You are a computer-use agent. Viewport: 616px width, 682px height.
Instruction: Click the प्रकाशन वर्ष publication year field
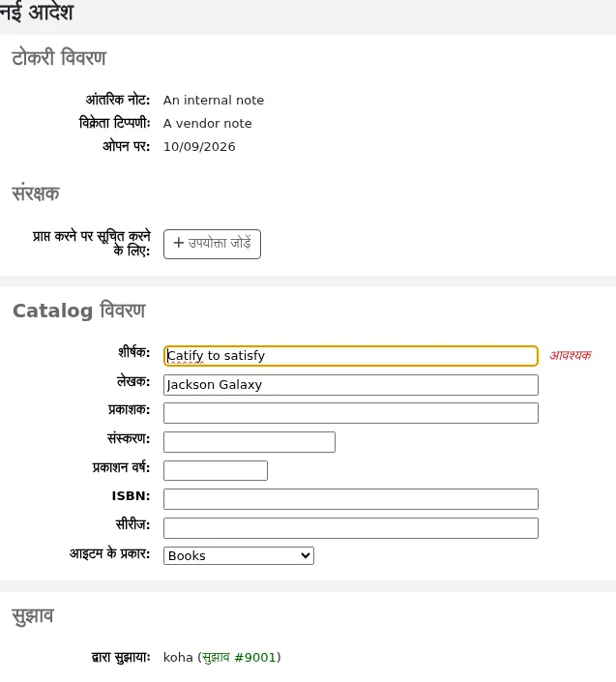(x=216, y=470)
